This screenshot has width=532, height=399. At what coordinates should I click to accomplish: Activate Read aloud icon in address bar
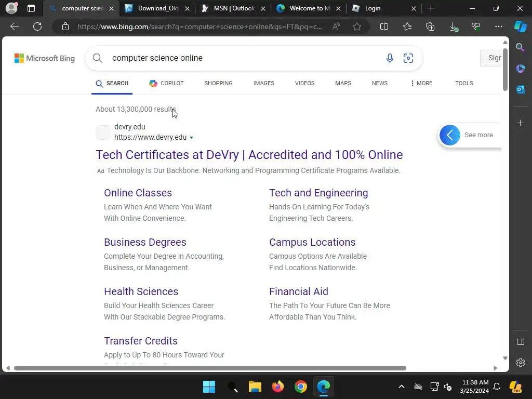click(336, 26)
